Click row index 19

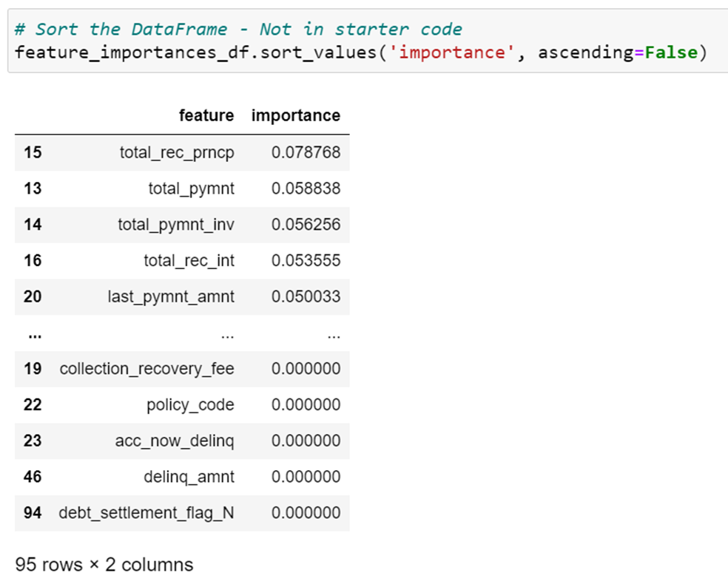click(33, 369)
